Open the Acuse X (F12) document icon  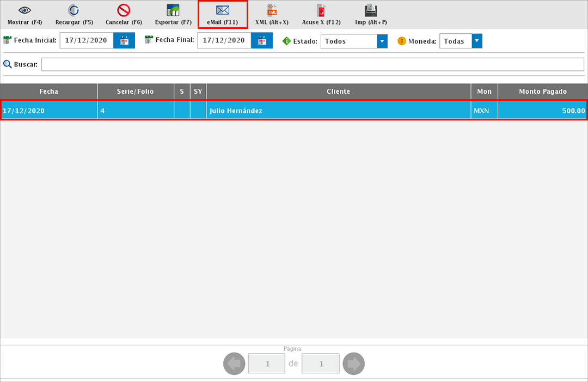click(x=321, y=11)
